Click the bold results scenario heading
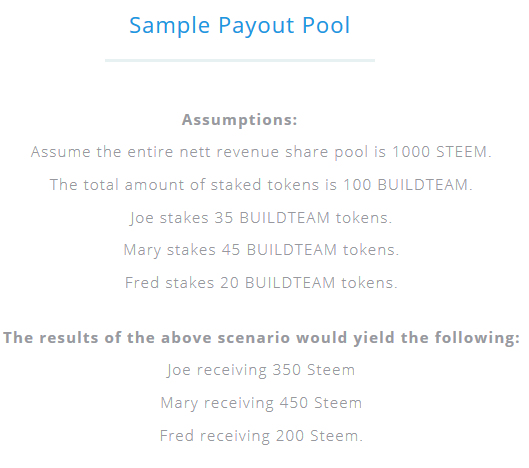Screen dimensions: 529x468 tap(261, 338)
